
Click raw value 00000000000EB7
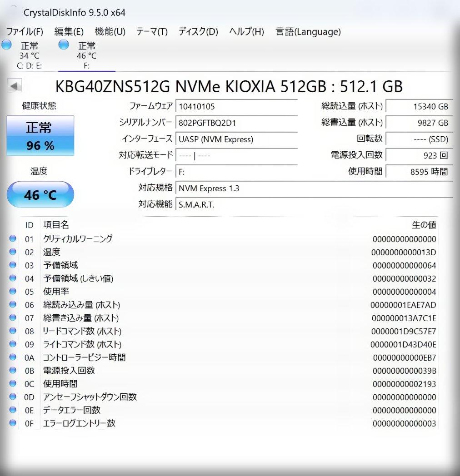point(405,358)
